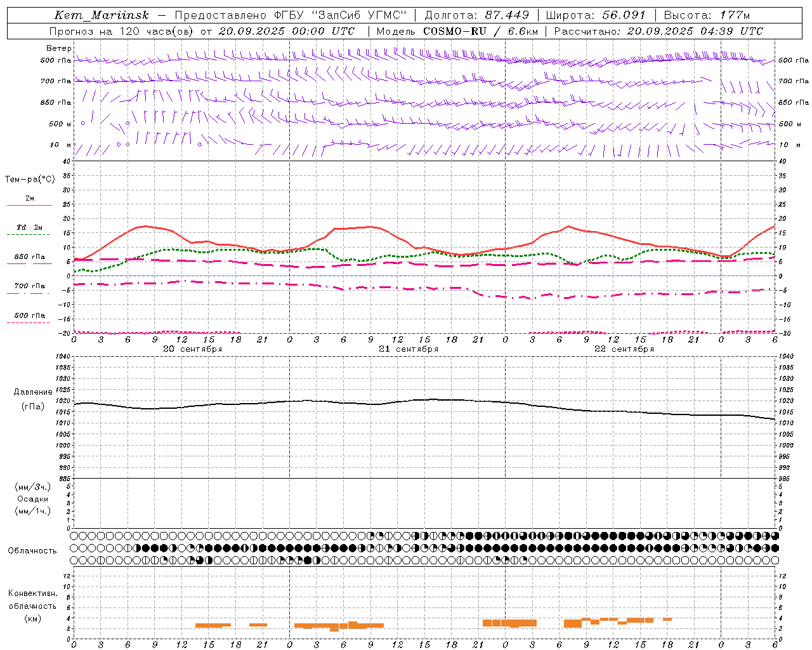Click the left '500 м' wind level label
This screenshot has width=812, height=650.
coord(60,124)
